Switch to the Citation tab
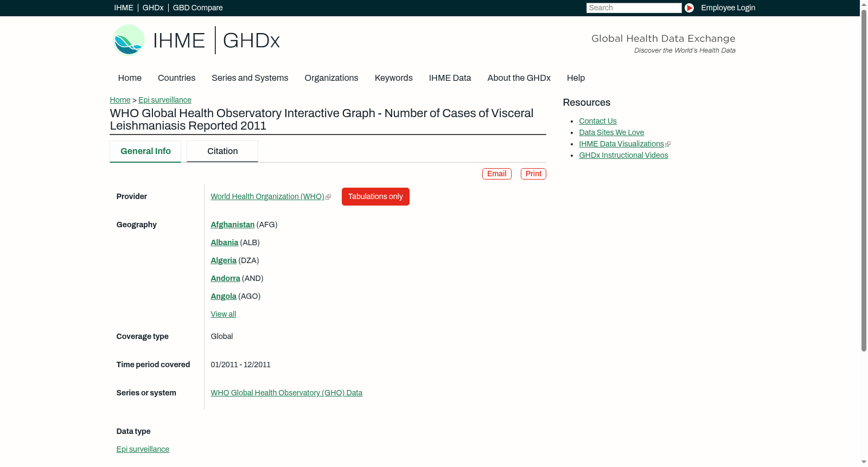This screenshot has width=868, height=467. 222,151
